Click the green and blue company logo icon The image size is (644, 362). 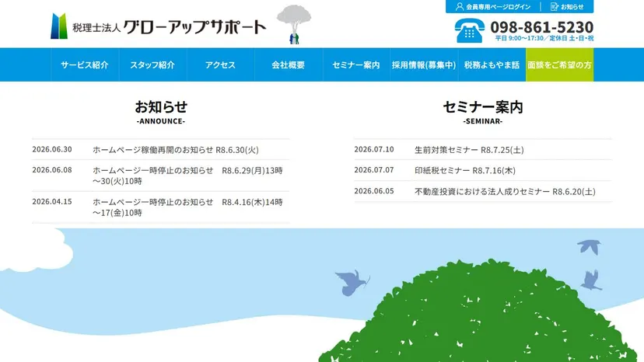coord(59,26)
